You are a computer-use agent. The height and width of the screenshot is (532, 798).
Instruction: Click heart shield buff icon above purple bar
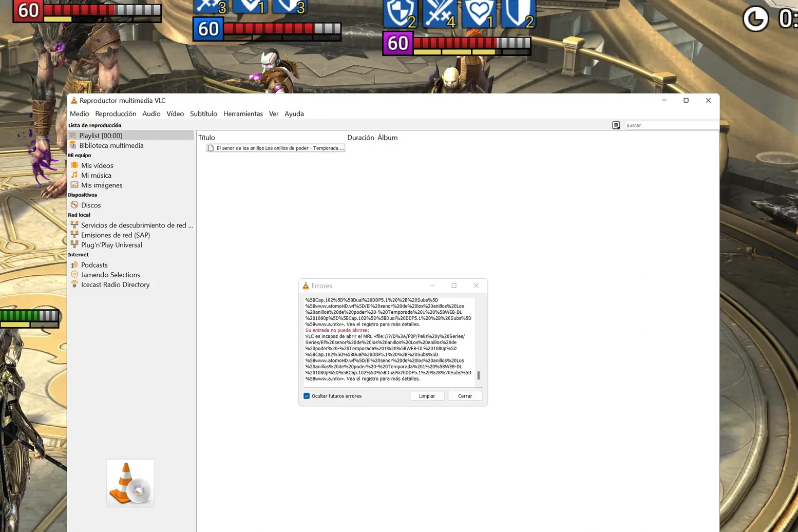[x=479, y=13]
